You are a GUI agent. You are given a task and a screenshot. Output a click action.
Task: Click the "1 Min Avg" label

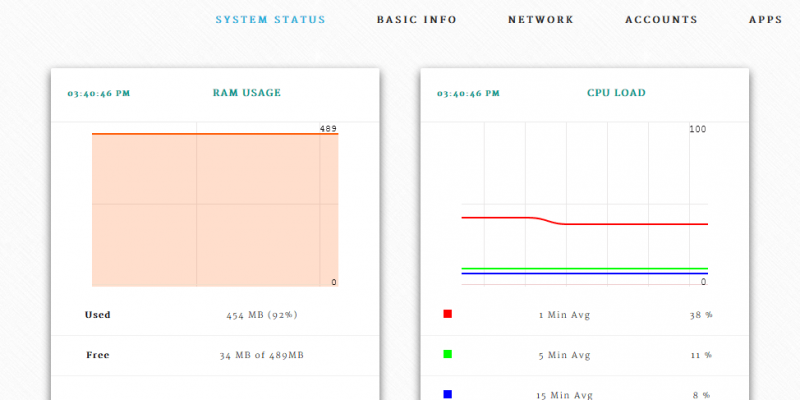[x=564, y=315]
